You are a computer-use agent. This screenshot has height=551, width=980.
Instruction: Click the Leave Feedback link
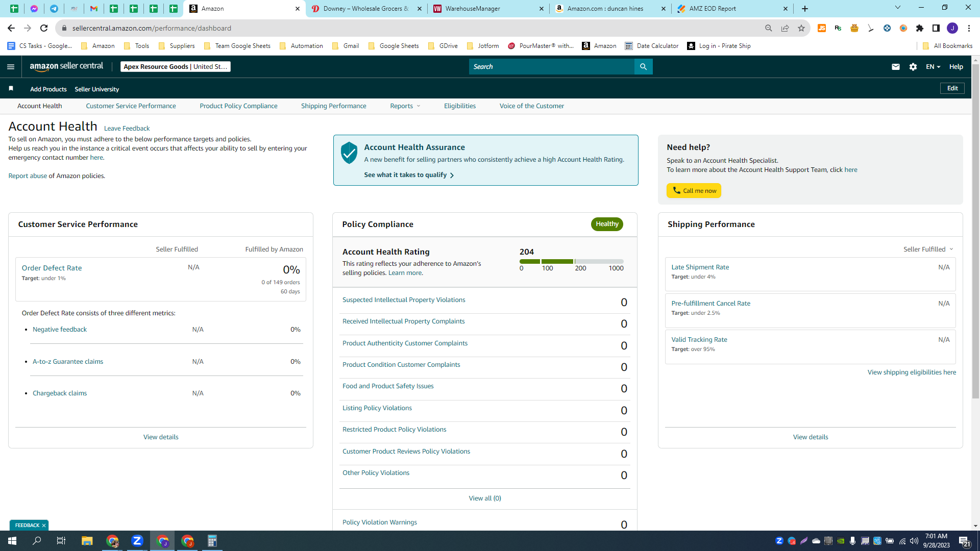127,129
